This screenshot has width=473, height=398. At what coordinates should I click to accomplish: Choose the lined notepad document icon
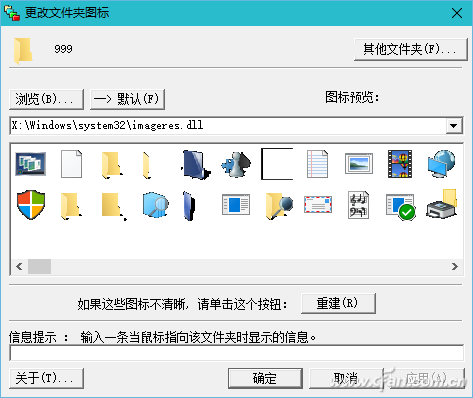(317, 164)
